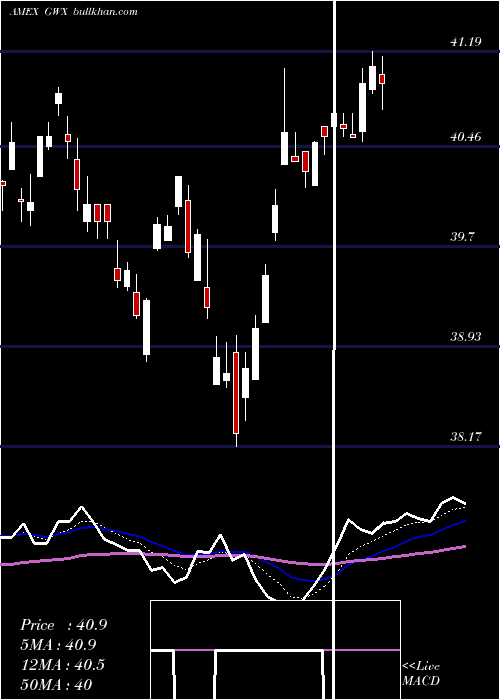Click the AMEX GWX bullkhan.com title text

pyautogui.click(x=74, y=12)
